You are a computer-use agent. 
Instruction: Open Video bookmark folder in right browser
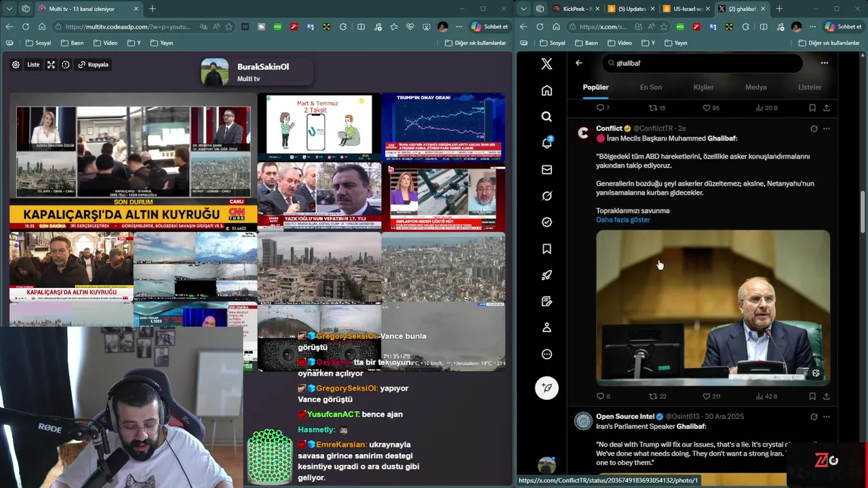[620, 43]
